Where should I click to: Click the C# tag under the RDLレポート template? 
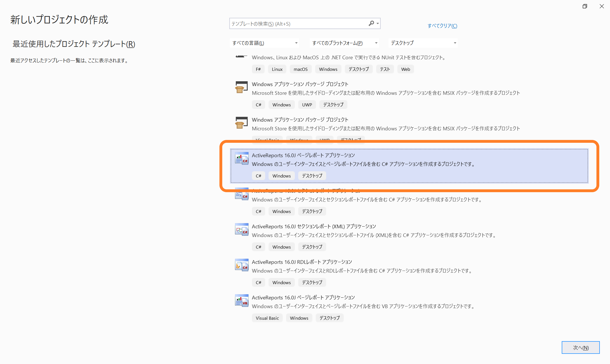point(258,282)
